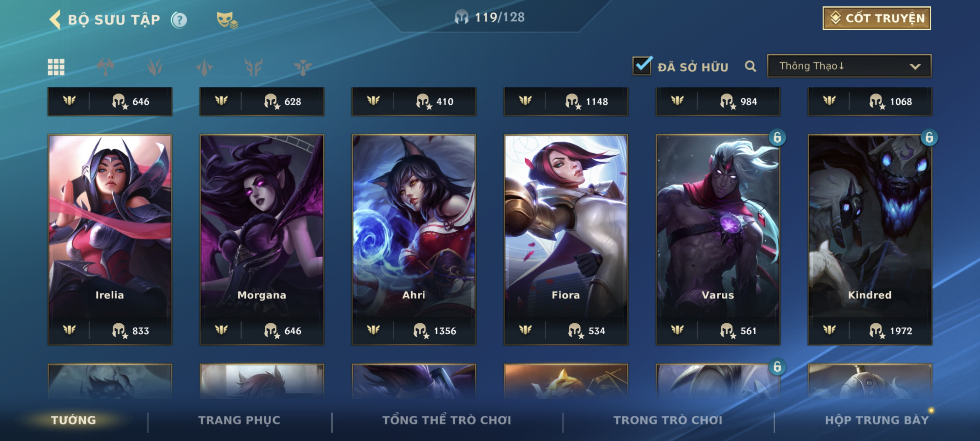This screenshot has width=980, height=441.
Task: Open the TỔNG THỂ TRÒ CHƠI tab
Action: (x=447, y=420)
